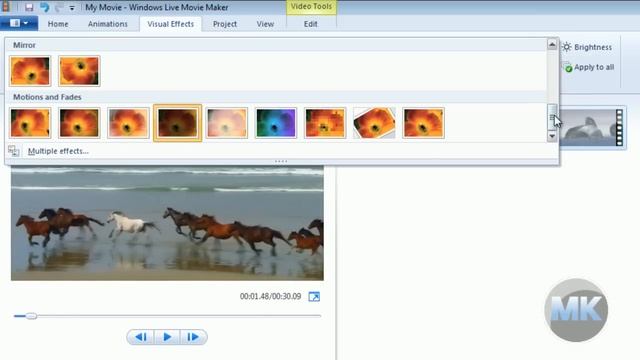Click the Undo arrow in the title bar
640x360 pixels.
tap(44, 7)
